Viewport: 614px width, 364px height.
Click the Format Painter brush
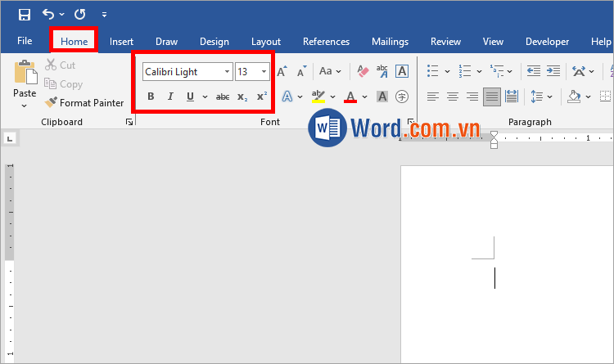(x=51, y=103)
